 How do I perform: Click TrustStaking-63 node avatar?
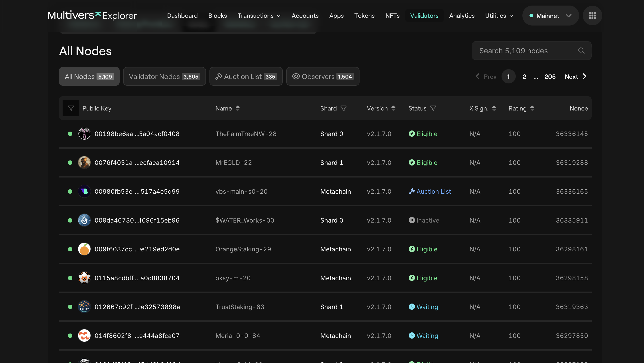(84, 307)
